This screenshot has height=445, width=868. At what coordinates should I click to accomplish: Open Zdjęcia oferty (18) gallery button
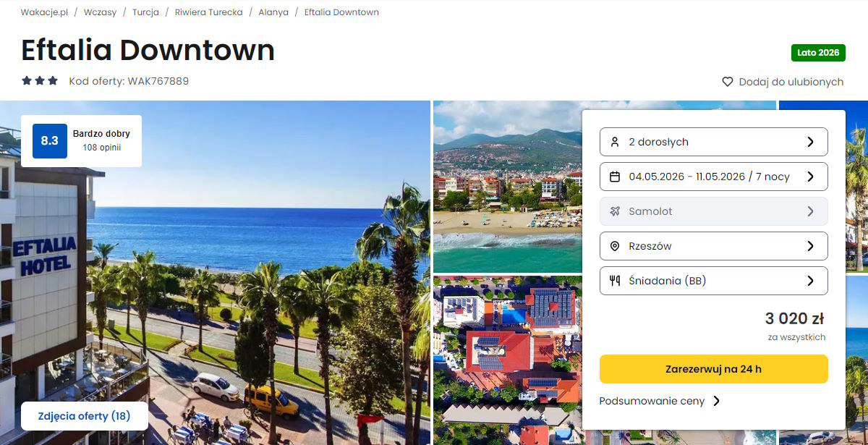(85, 416)
